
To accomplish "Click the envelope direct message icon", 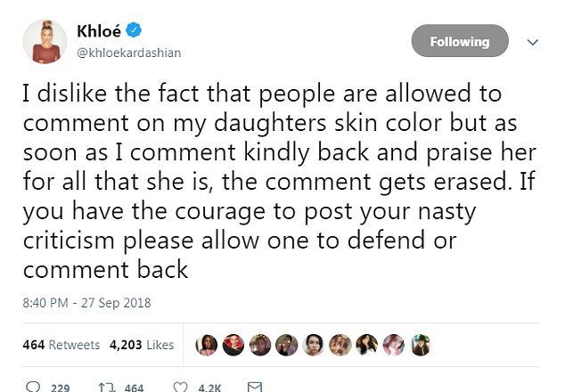I will [x=255, y=388].
